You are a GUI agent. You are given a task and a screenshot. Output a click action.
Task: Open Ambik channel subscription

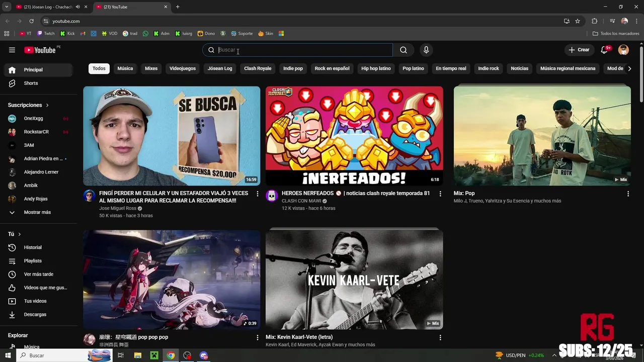click(x=38, y=186)
